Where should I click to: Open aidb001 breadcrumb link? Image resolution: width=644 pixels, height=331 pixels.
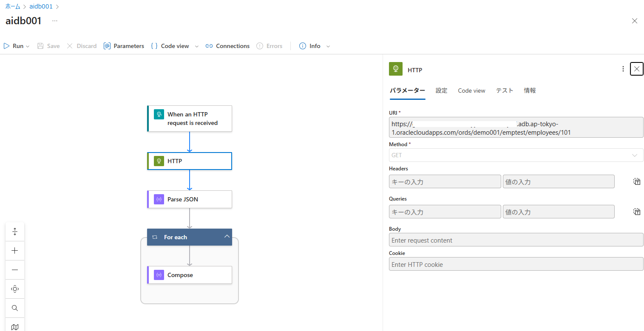[x=41, y=7]
